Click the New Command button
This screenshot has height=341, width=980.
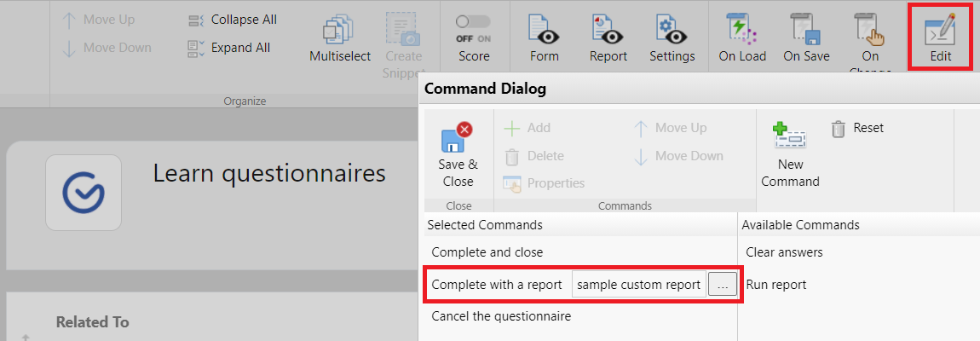tap(789, 155)
